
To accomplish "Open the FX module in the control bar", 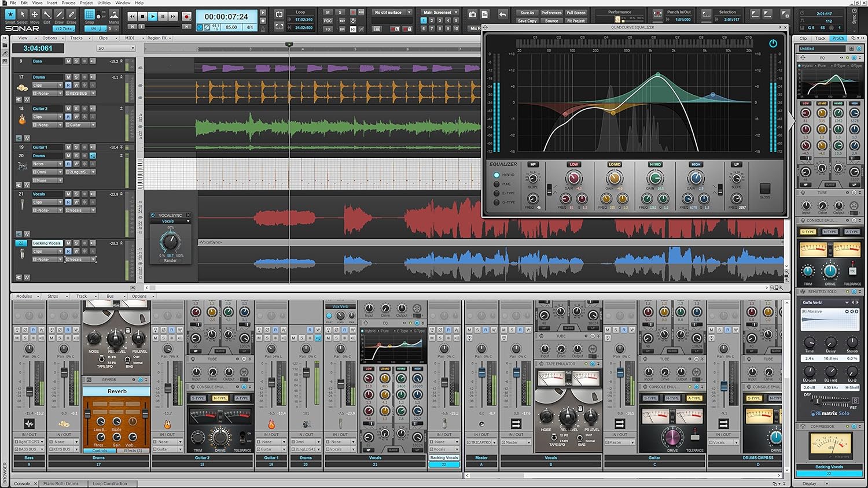I will coord(328,29).
